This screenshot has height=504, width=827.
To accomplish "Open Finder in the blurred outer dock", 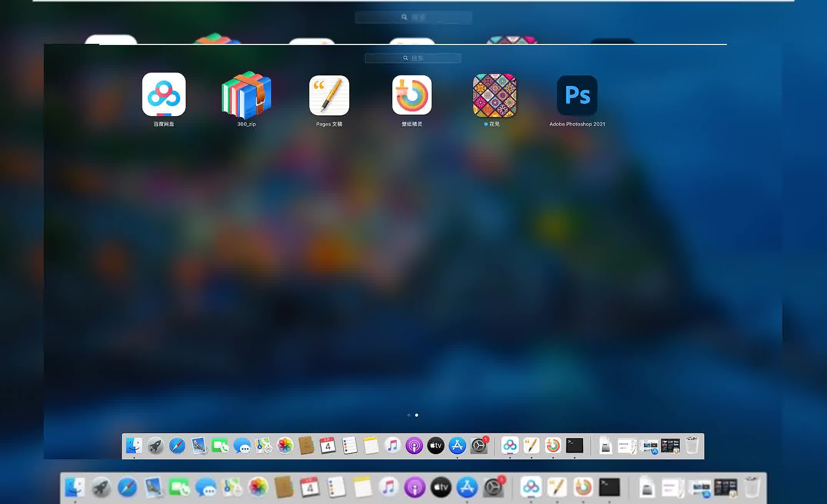I will [75, 487].
